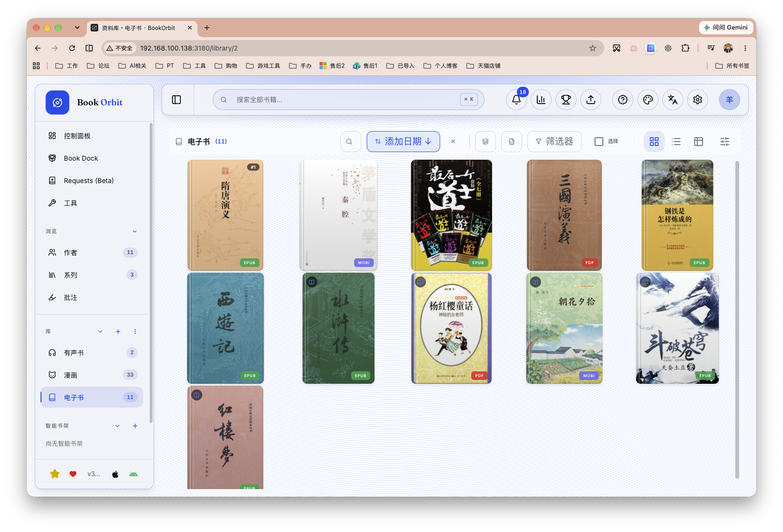
Task: Open the browser extensions puzzle icon
Action: [x=685, y=48]
